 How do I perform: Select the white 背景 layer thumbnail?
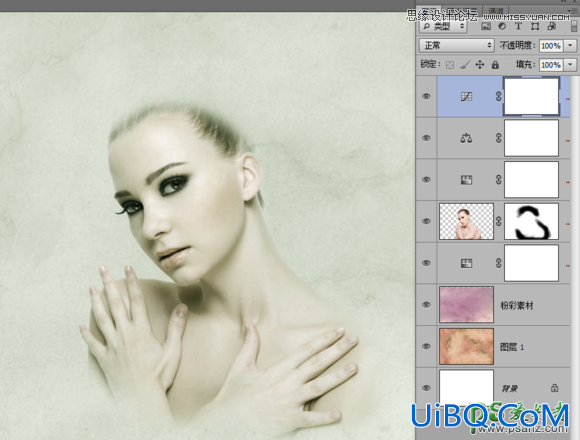[466, 387]
